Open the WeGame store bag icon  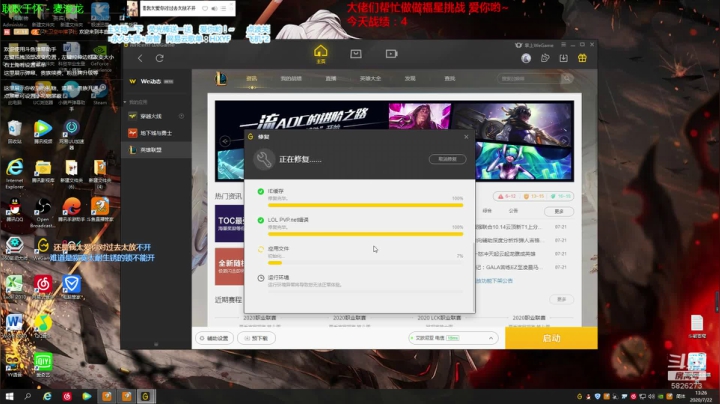[356, 54]
